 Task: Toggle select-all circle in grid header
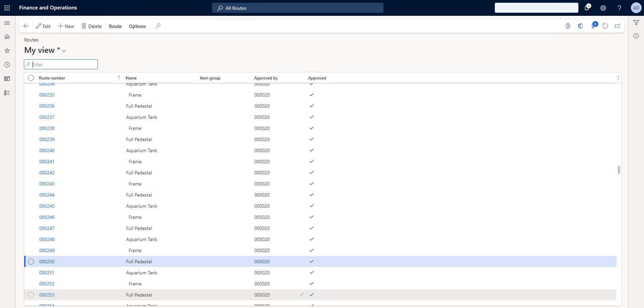[31, 78]
